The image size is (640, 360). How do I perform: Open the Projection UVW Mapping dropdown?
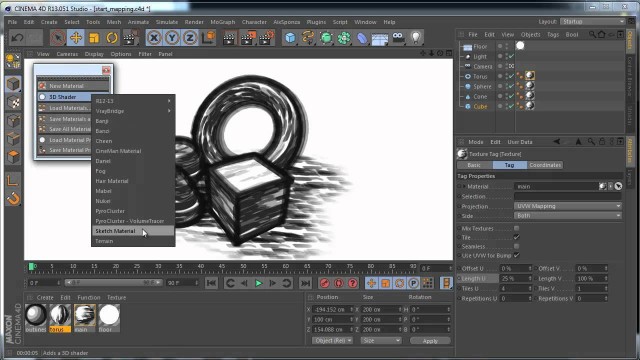point(568,206)
